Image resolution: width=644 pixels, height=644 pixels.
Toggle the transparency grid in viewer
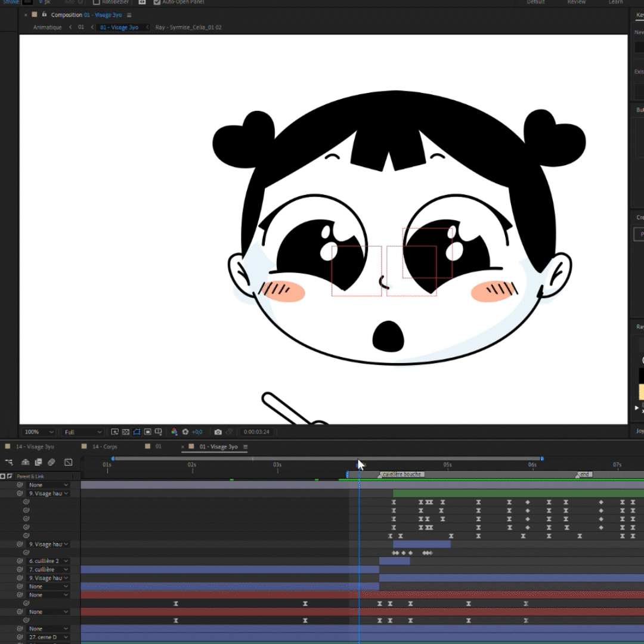point(126,432)
